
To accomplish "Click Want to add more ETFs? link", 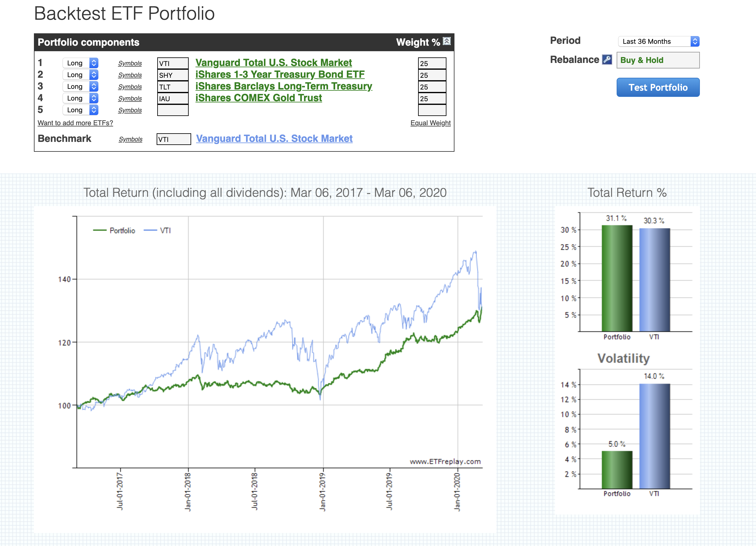I will pyautogui.click(x=75, y=123).
